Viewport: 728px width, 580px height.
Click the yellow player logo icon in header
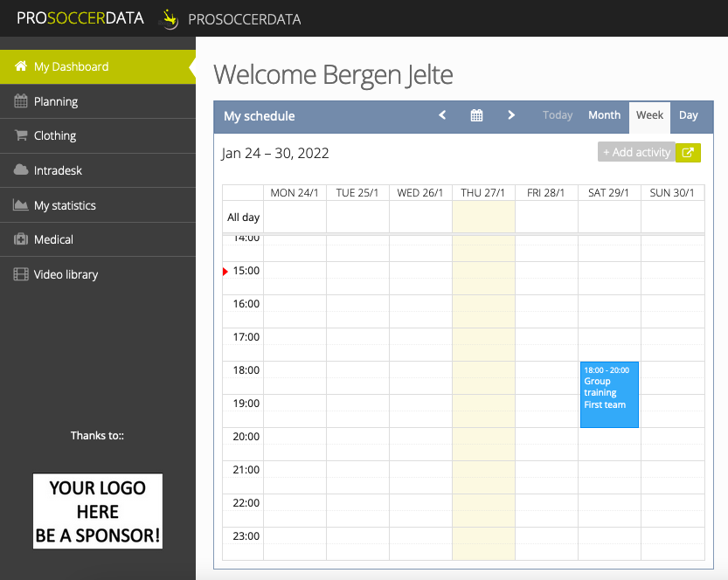point(169,19)
